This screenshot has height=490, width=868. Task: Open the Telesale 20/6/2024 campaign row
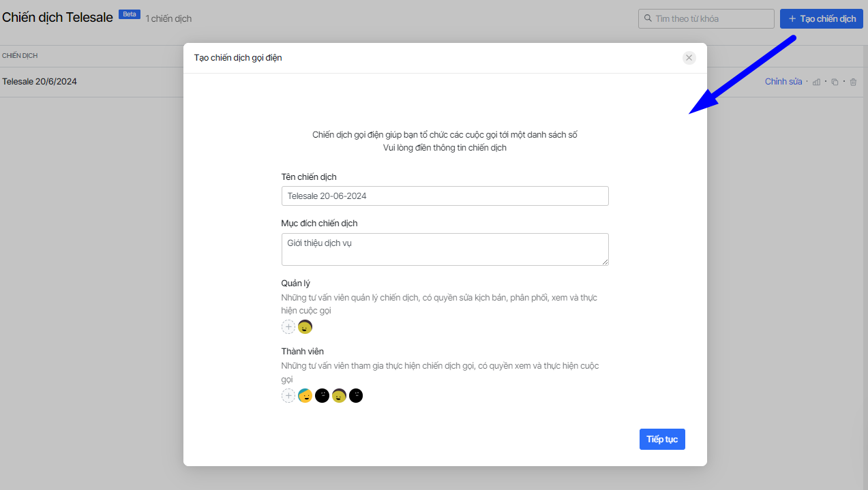40,82
